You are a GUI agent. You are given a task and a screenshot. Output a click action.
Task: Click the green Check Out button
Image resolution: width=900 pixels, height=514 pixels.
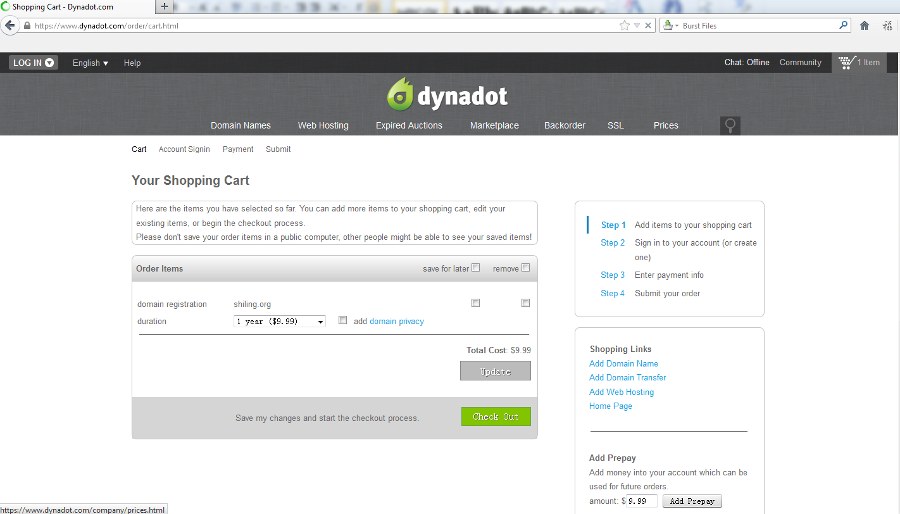[x=495, y=416]
